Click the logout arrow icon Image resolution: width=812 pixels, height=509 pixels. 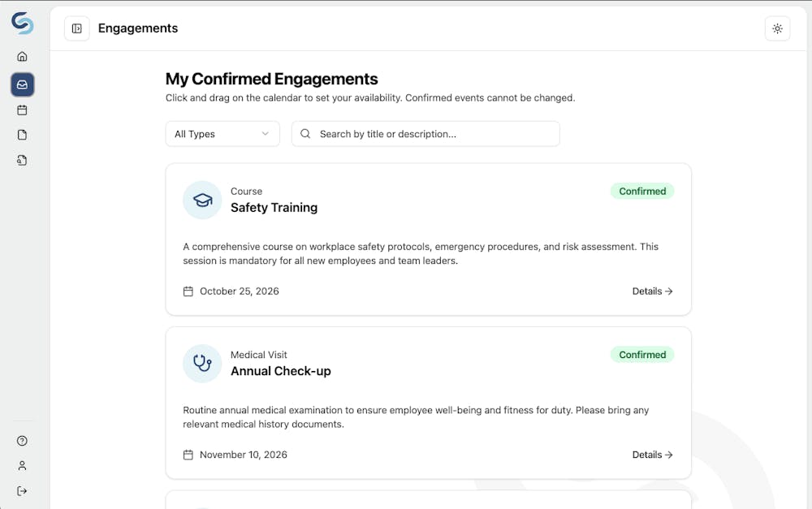[22, 490]
